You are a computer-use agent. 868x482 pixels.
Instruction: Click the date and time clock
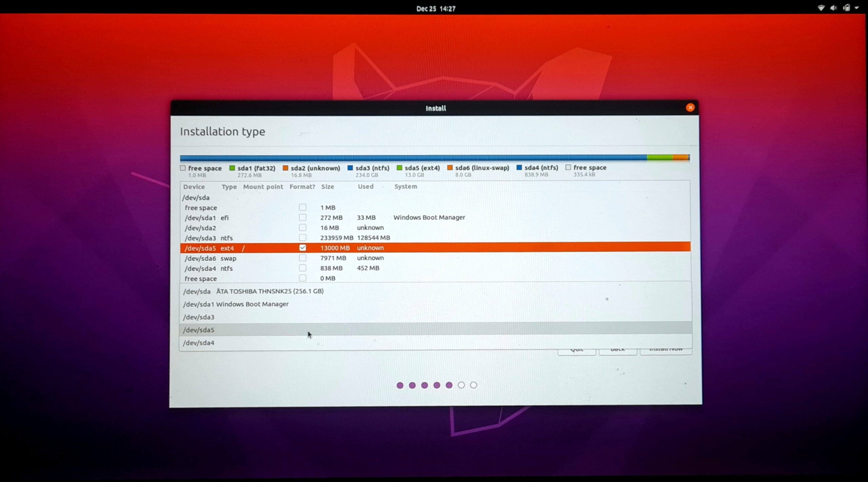(436, 9)
